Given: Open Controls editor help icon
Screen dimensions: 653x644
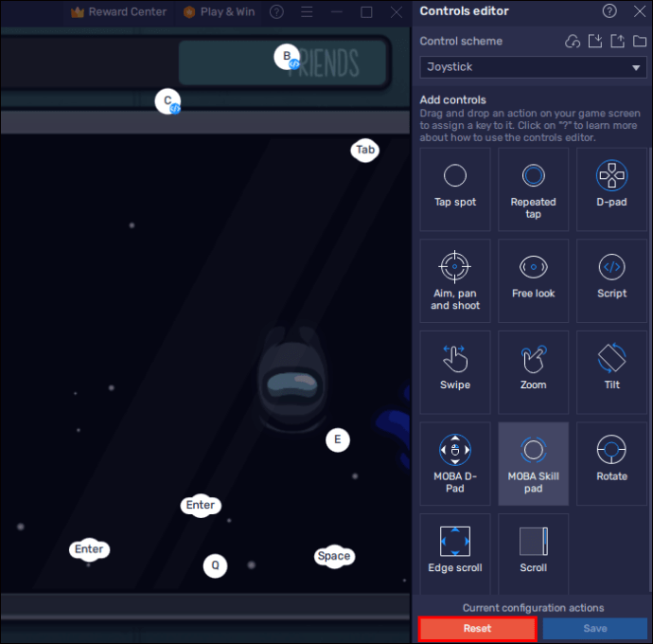Looking at the screenshot, I should click(x=609, y=11).
